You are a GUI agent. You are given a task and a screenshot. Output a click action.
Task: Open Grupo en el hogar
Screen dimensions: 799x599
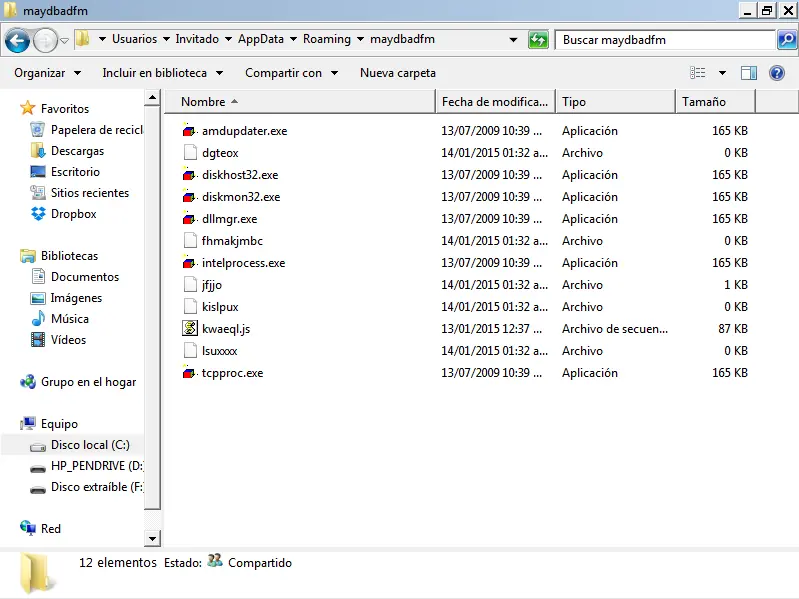click(x=88, y=382)
